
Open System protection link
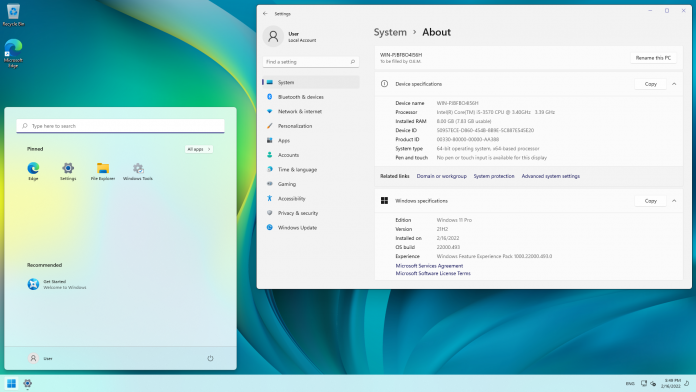494,176
